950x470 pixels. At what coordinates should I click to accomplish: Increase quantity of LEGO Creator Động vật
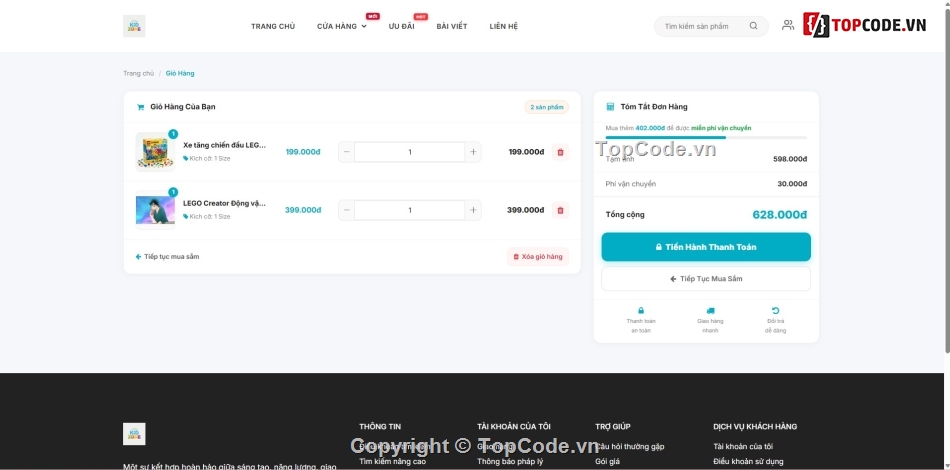(473, 210)
